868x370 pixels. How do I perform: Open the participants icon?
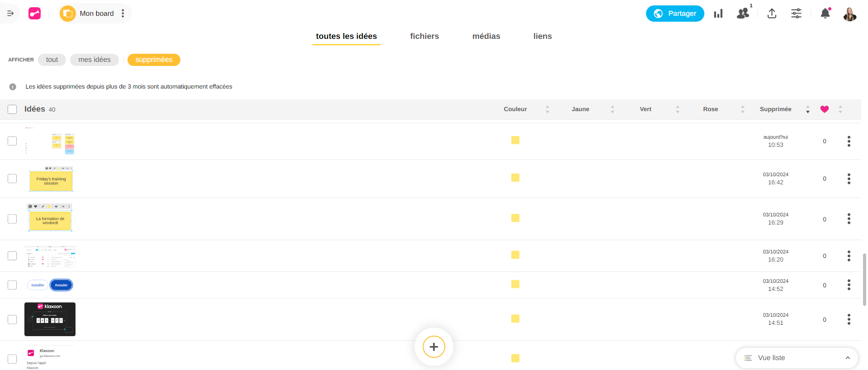click(743, 14)
